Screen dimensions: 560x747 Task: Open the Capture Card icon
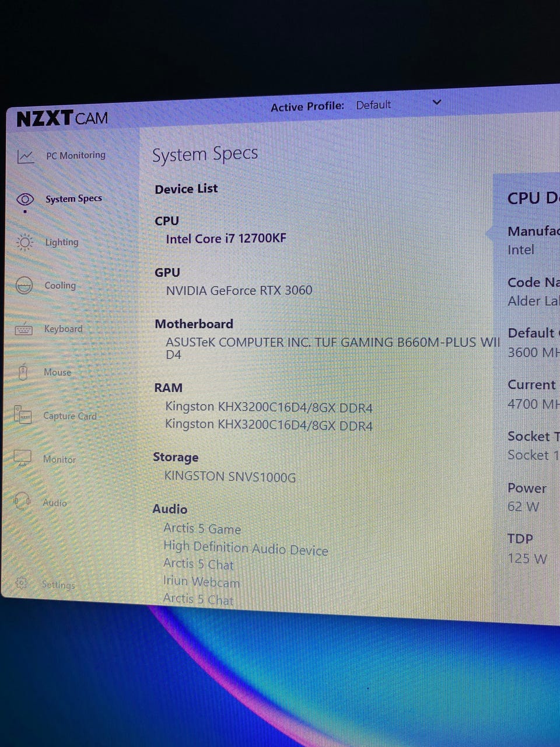(x=23, y=415)
